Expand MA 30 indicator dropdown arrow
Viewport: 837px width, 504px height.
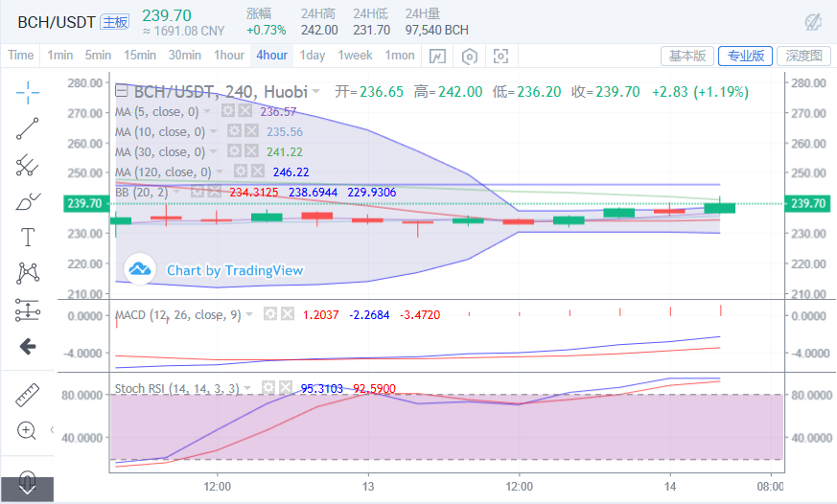point(214,152)
